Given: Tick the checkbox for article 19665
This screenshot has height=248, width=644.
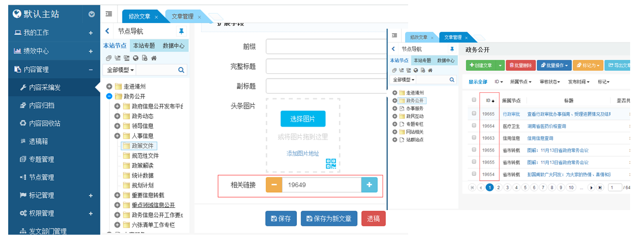Looking at the screenshot, I should (x=474, y=114).
